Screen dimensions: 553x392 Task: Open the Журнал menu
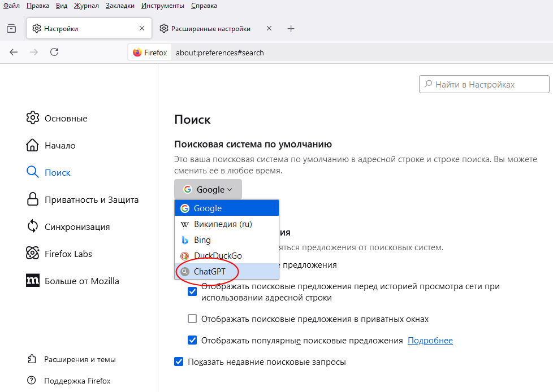[87, 6]
